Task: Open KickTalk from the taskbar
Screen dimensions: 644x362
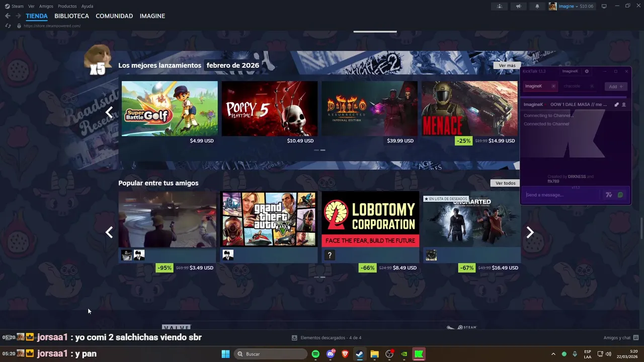Action: point(419,354)
